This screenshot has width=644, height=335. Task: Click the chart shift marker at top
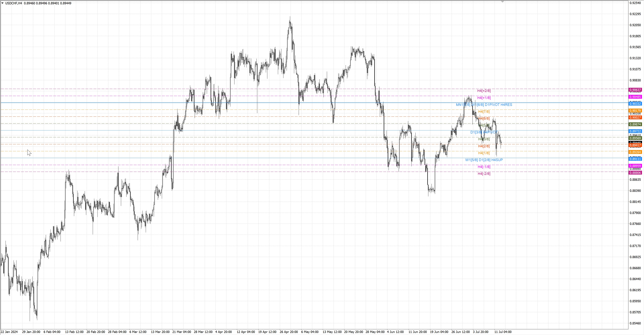[502, 2]
